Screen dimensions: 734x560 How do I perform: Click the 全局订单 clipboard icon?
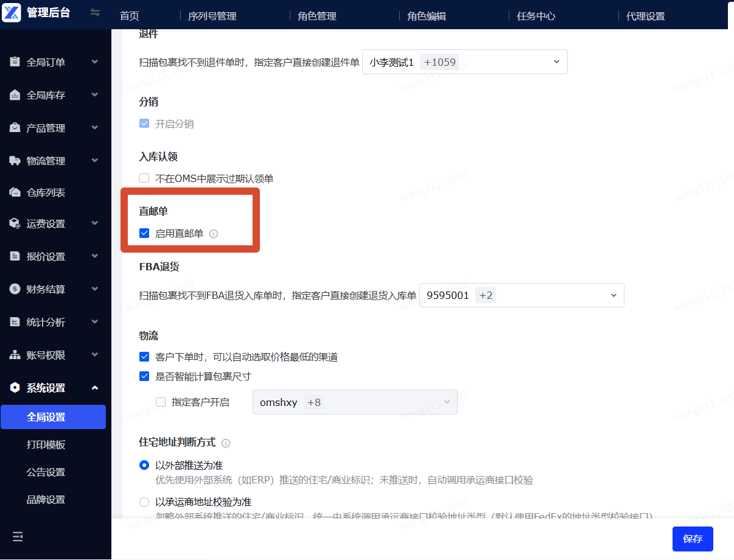[15, 62]
